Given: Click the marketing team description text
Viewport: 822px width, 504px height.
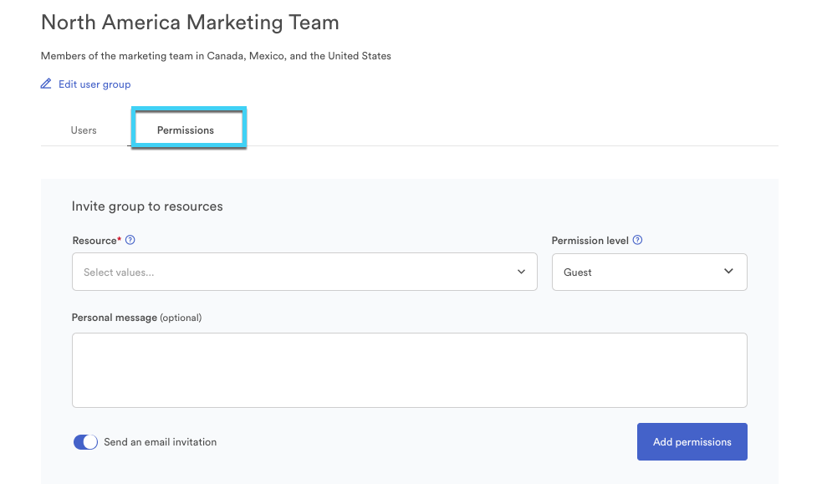Looking at the screenshot, I should [x=216, y=57].
